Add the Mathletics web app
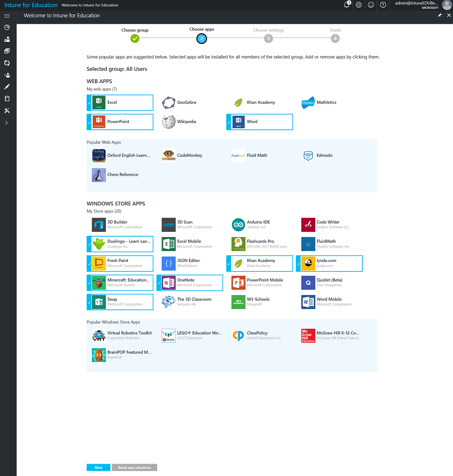The image size is (453, 476). [x=329, y=102]
